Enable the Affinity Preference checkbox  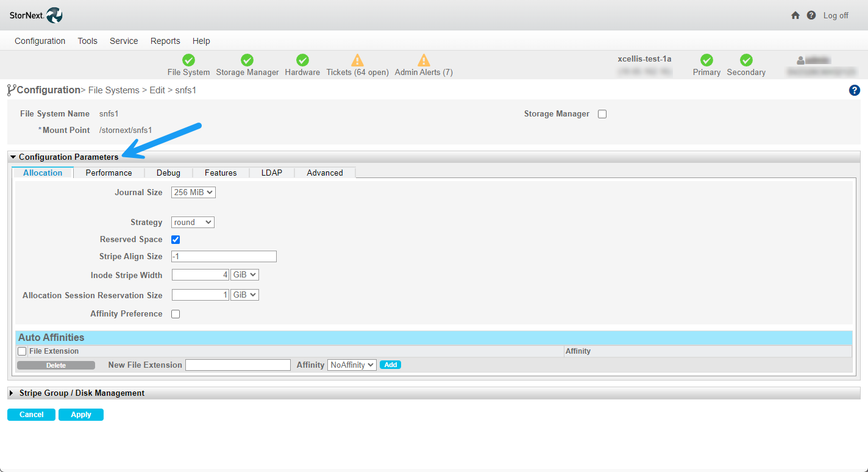[176, 314]
